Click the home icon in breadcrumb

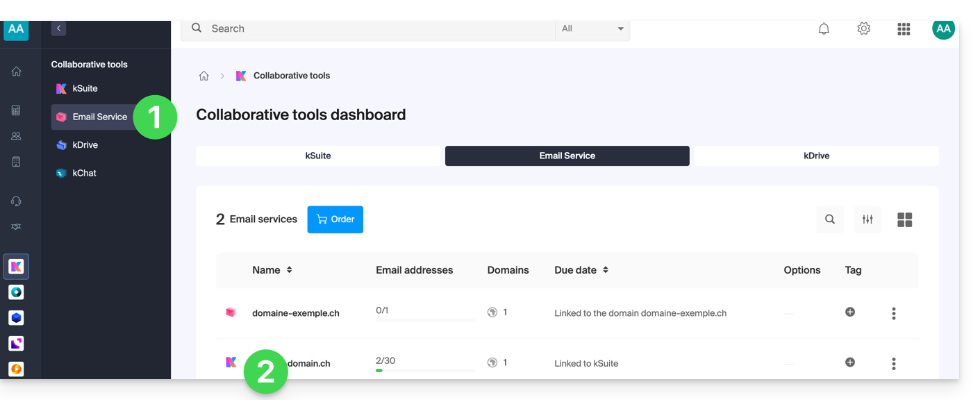tap(204, 76)
